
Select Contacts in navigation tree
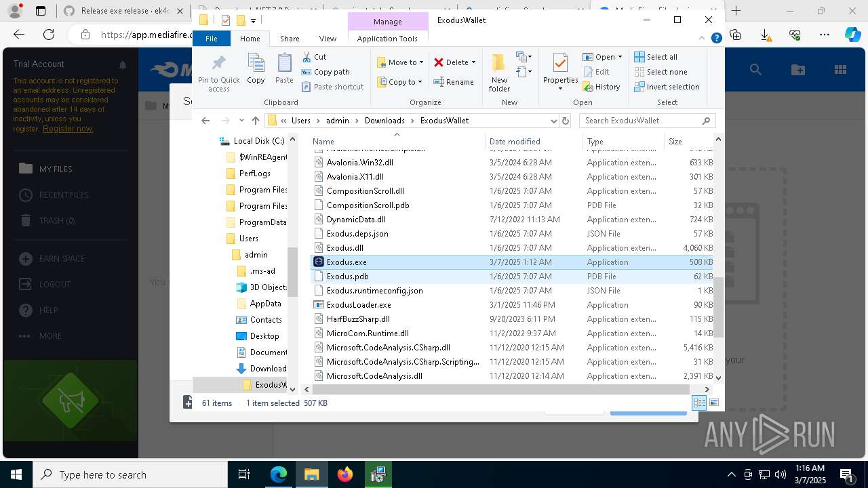pyautogui.click(x=266, y=320)
